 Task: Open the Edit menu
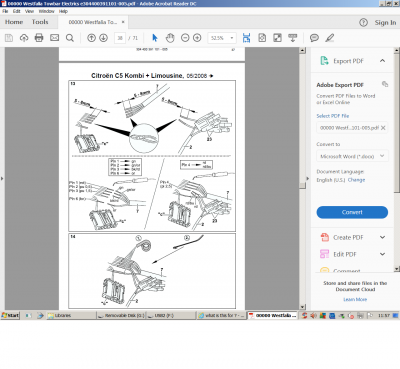[x=17, y=11]
